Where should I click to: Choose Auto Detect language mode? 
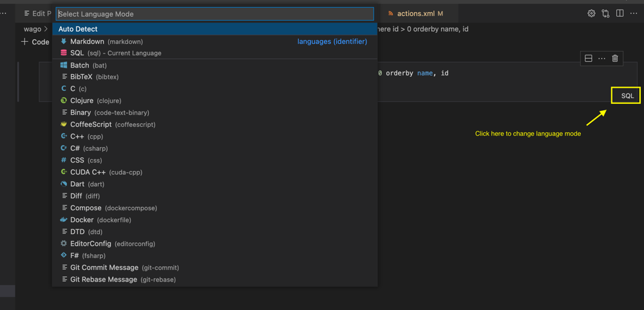click(215, 29)
